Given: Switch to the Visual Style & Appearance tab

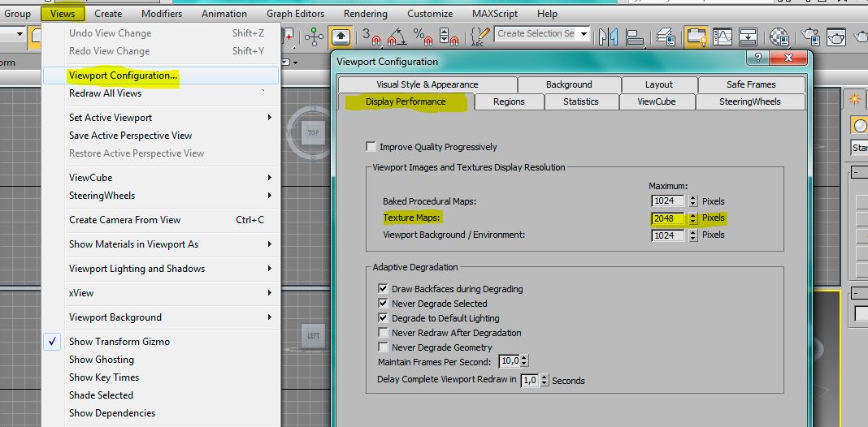Looking at the screenshot, I should [427, 84].
